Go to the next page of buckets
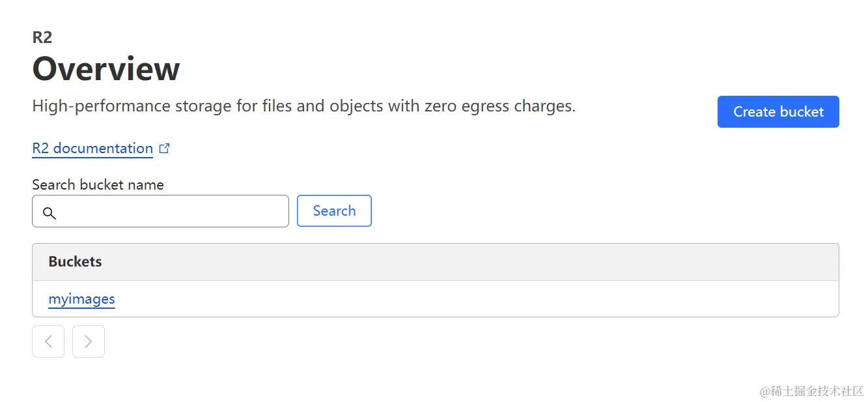 tap(89, 341)
